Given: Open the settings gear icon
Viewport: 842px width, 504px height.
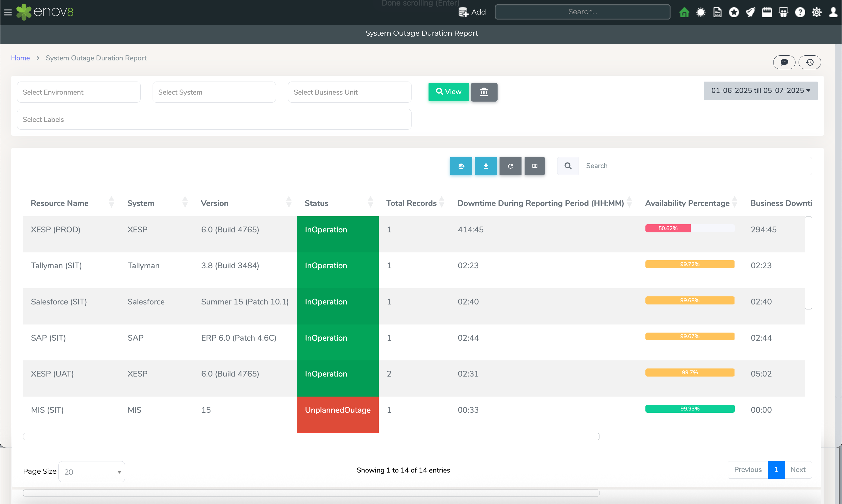Looking at the screenshot, I should tap(816, 12).
